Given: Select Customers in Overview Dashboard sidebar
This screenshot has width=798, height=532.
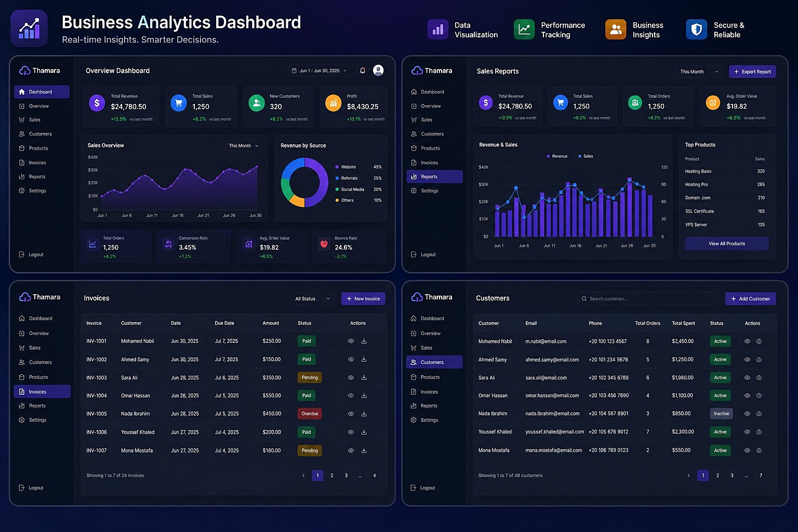Looking at the screenshot, I should 42,134.
